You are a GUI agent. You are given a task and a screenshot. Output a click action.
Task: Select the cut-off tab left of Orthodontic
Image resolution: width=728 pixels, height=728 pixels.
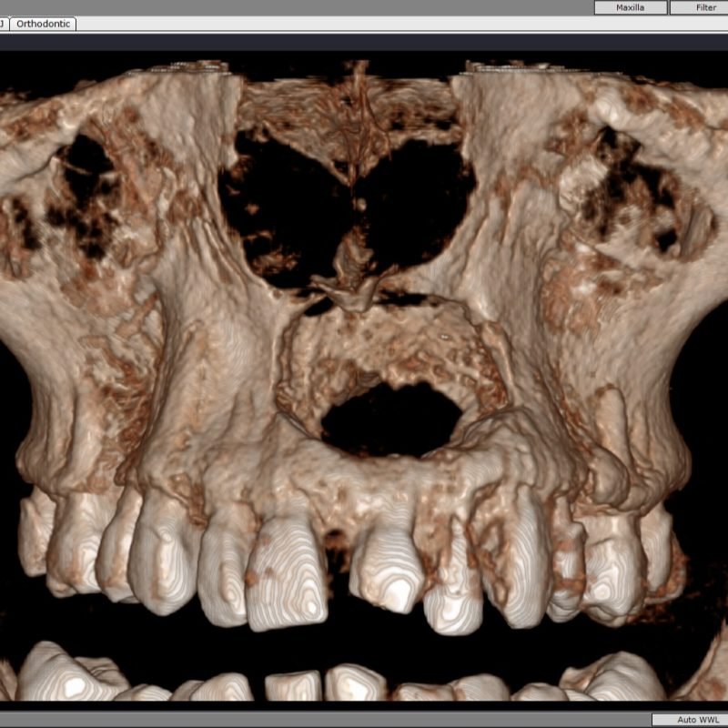4,24
